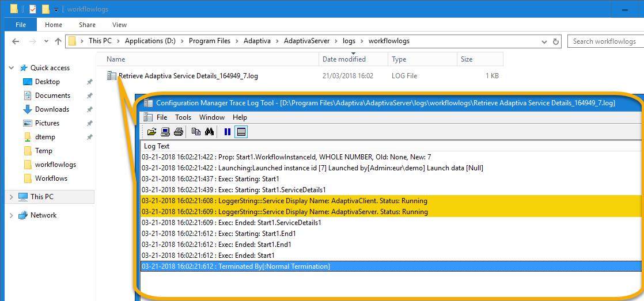Go back with the Explorer back arrow
Viewport: 644px width, 301px height.
[x=16, y=41]
